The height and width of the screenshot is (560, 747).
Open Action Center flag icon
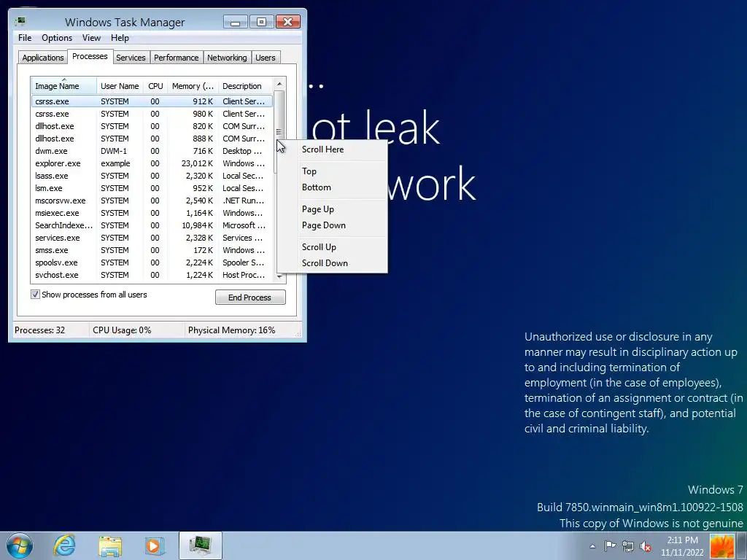[x=610, y=546]
